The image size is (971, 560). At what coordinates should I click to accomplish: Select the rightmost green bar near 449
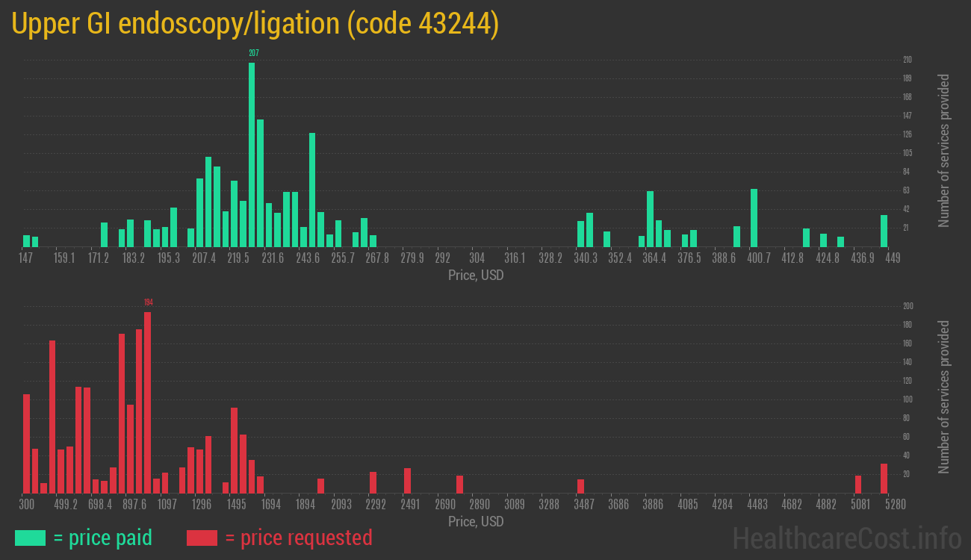pos(884,231)
